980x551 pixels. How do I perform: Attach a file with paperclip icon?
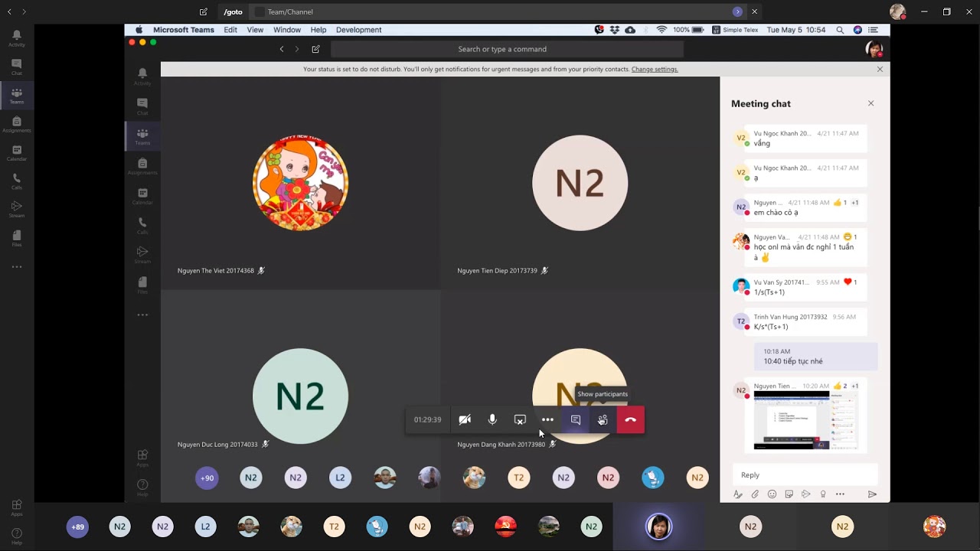click(x=755, y=494)
